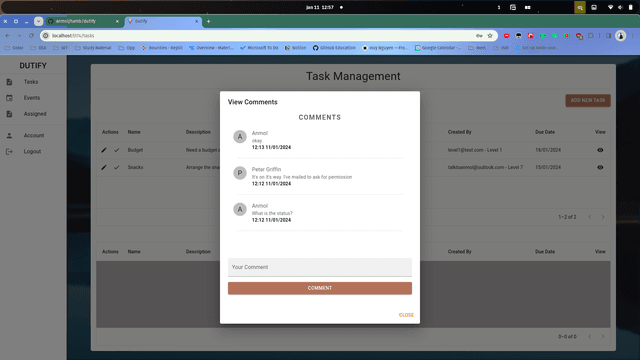Viewport: 640px width, 360px height.
Task: Open the GitHub Education bookmark
Action: click(334, 48)
